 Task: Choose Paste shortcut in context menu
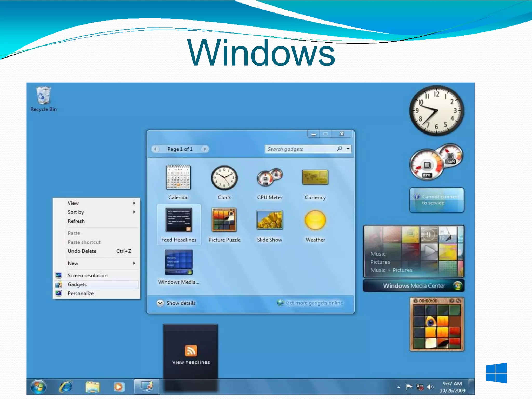click(x=96, y=242)
